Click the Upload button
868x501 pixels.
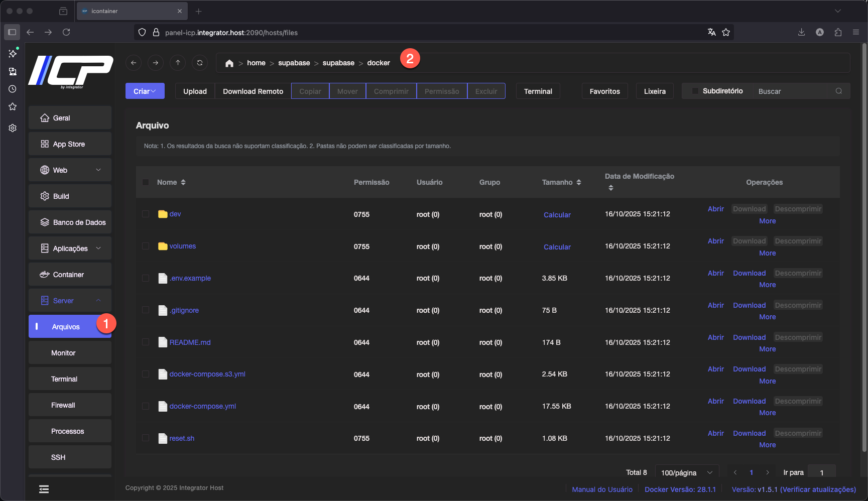[195, 91]
